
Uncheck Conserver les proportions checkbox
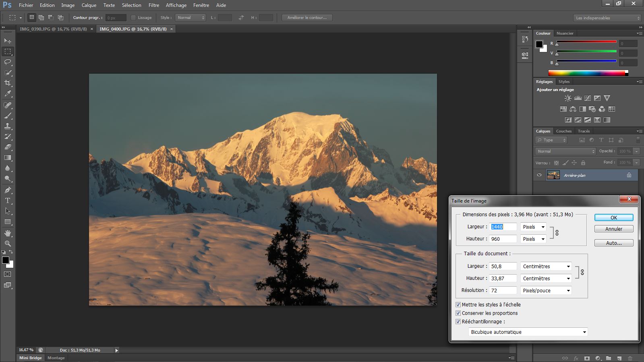point(458,313)
